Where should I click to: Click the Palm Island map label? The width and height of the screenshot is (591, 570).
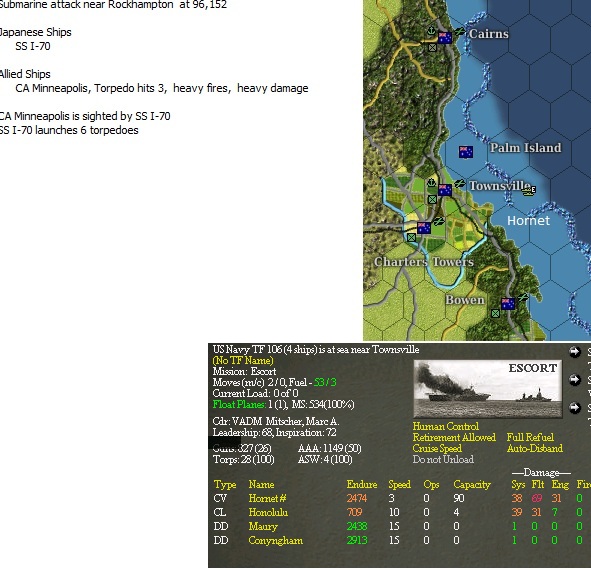click(525, 147)
